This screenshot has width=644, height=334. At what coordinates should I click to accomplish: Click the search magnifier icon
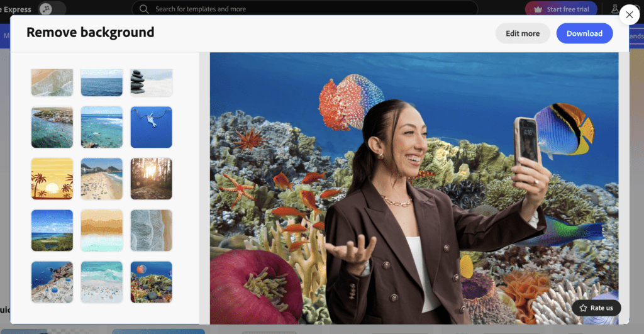144,9
